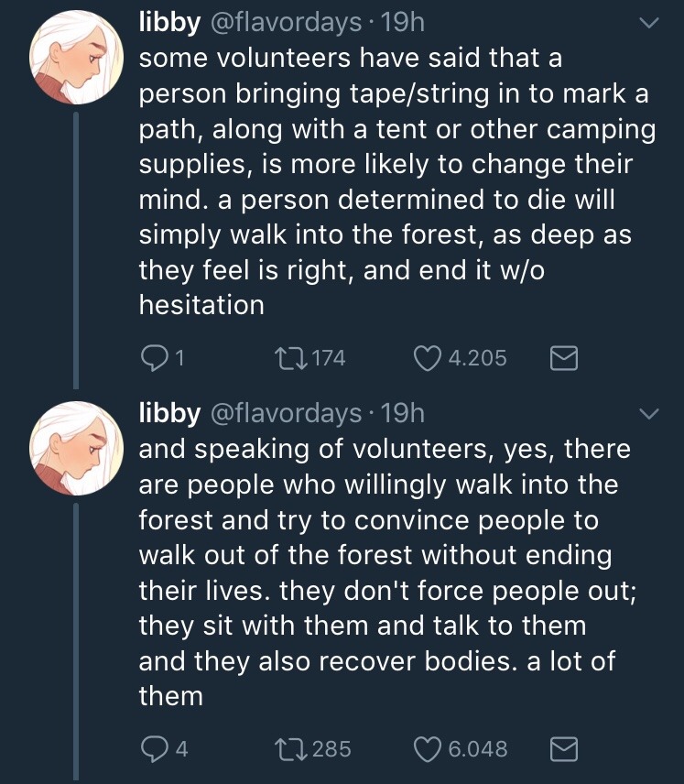Open the second tweet's 19h timestamp
The height and width of the screenshot is (784, 684).
pos(402,413)
